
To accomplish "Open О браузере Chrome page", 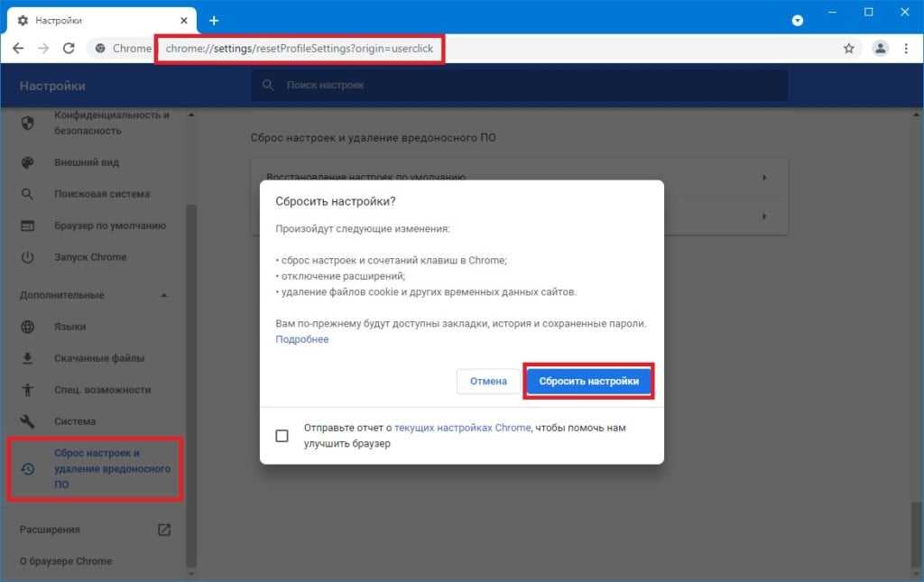I will (x=65, y=561).
